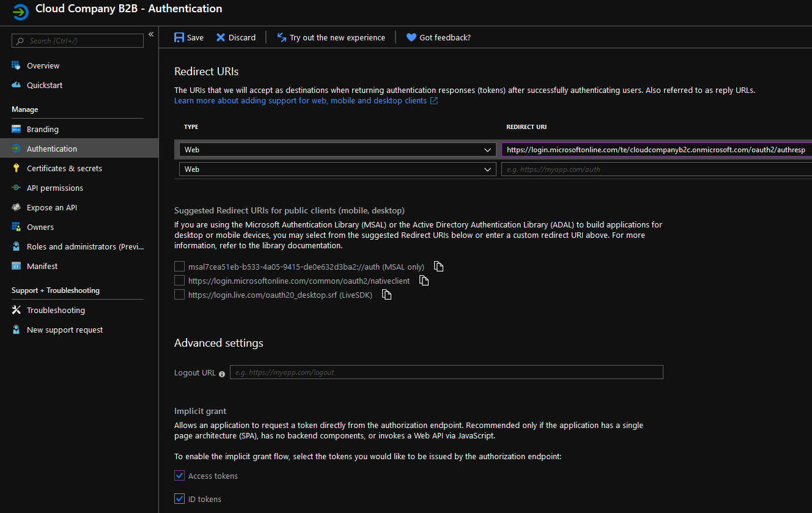812x513 pixels.
Task: Click the Discard icon
Action: click(220, 37)
